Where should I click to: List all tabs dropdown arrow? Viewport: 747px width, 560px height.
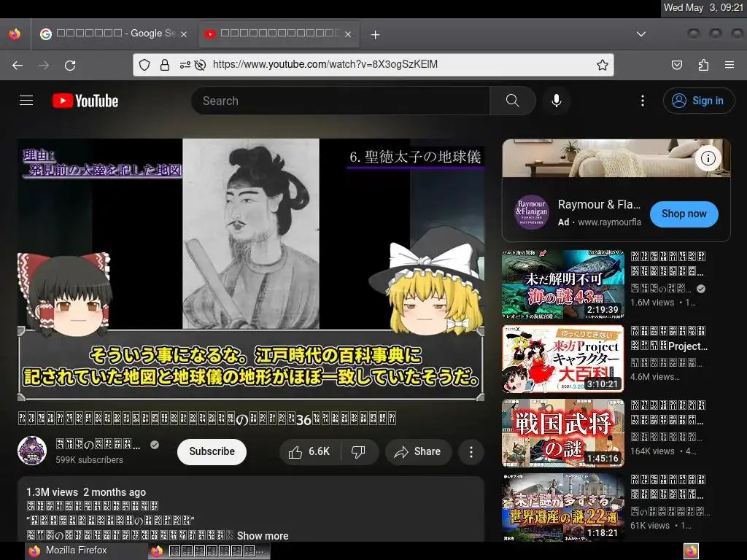[x=641, y=34]
